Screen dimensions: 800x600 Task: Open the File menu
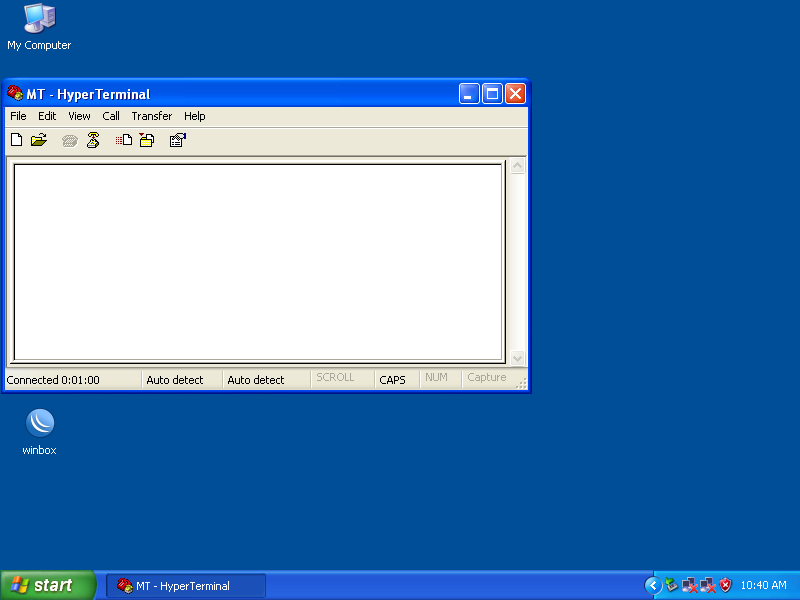coord(18,116)
